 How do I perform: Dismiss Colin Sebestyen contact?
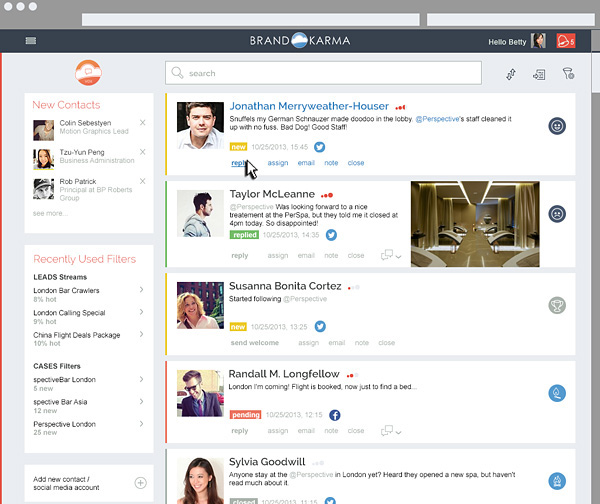pyautogui.click(x=142, y=122)
